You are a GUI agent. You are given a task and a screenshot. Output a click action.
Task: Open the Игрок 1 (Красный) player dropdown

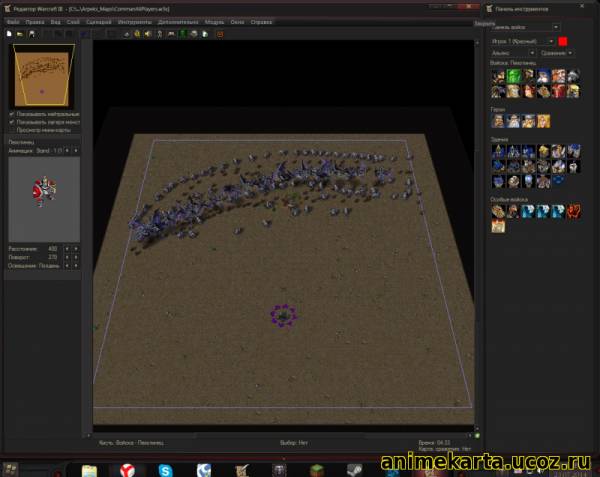coord(522,41)
